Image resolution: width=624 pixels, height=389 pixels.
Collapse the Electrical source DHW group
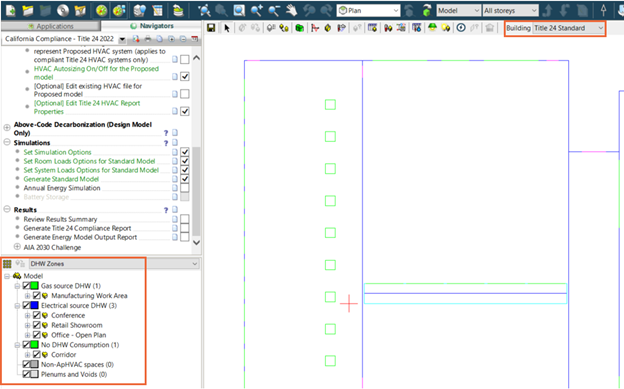(x=17, y=305)
